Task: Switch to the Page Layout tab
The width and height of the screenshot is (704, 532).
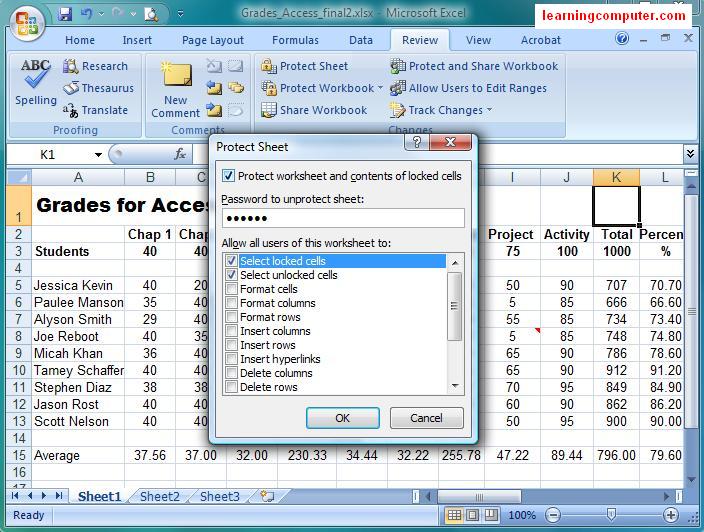Action: 213,40
